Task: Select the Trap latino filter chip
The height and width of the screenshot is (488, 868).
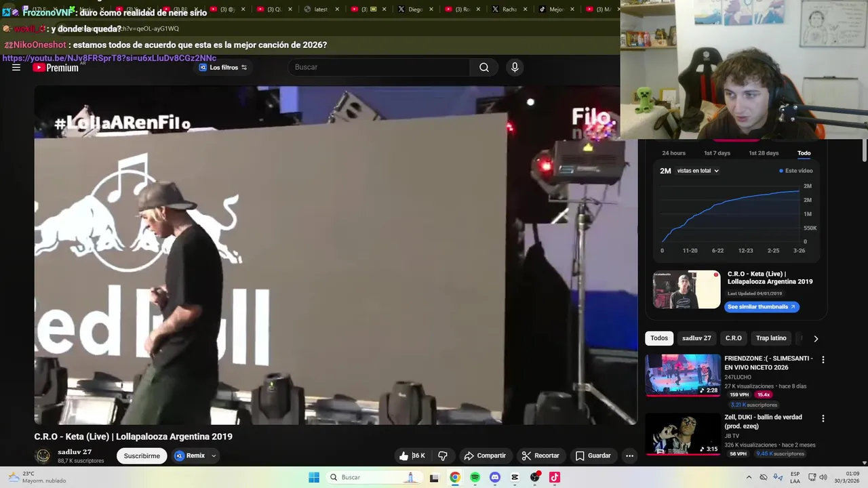Action: [x=771, y=338]
